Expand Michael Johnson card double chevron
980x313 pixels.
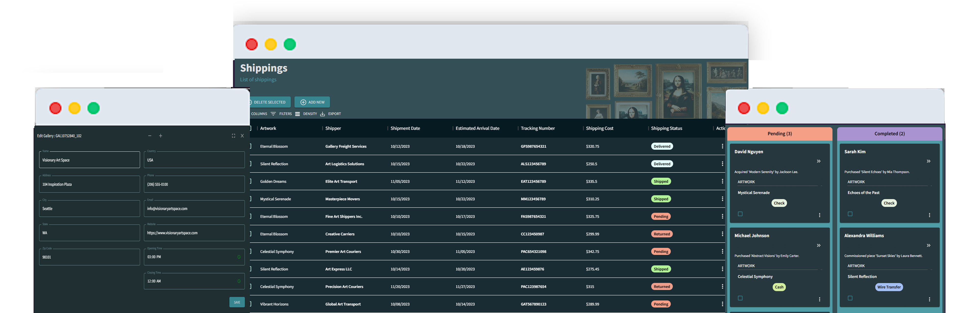tap(818, 246)
